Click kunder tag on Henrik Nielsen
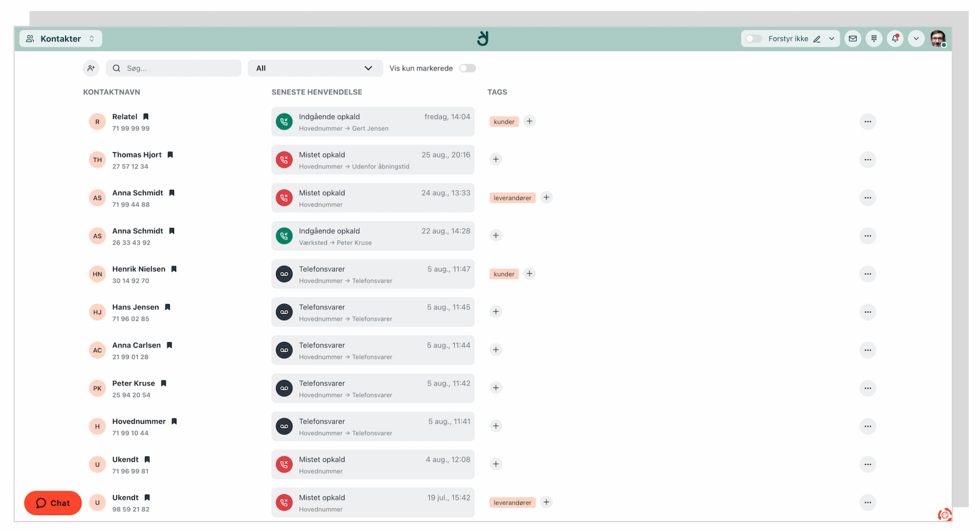 tap(504, 274)
